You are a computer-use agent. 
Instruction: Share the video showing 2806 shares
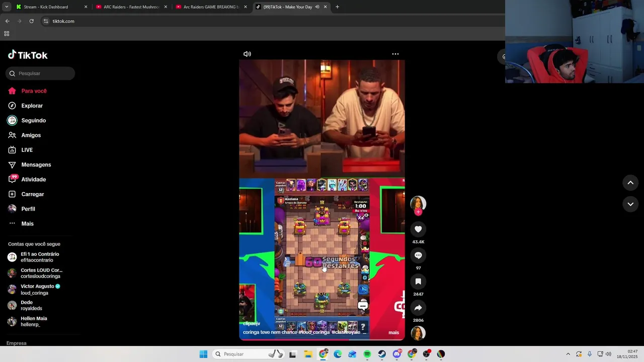coord(418,308)
